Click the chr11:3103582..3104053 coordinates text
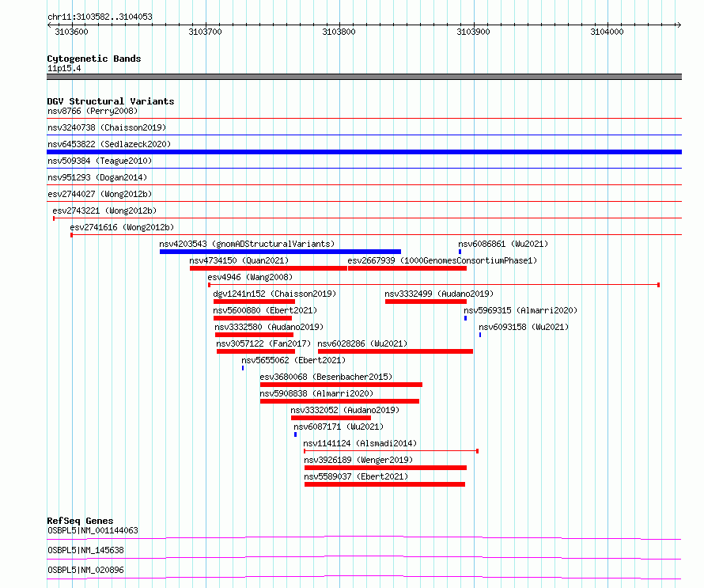 [100, 17]
